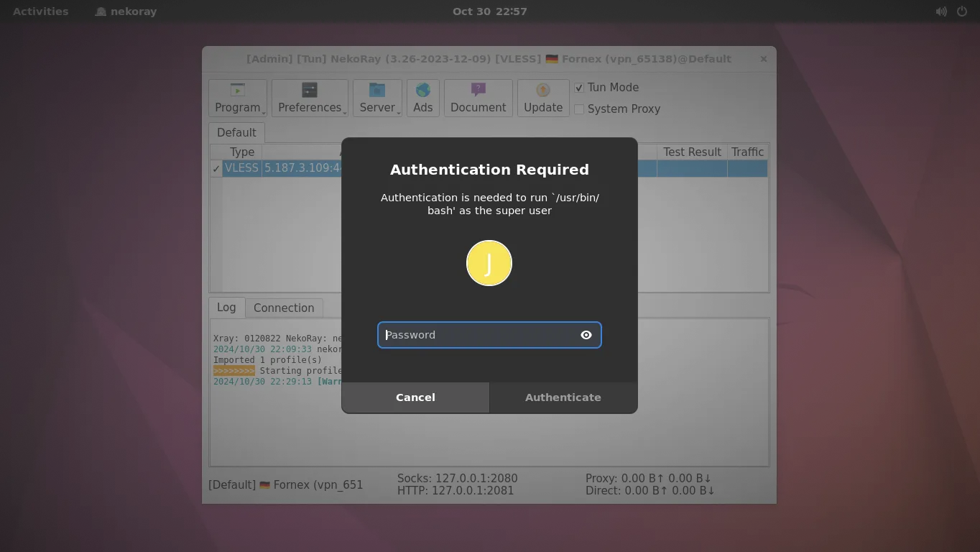
Task: Toggle the checkmark on the VLESS profile row
Action: tap(216, 169)
